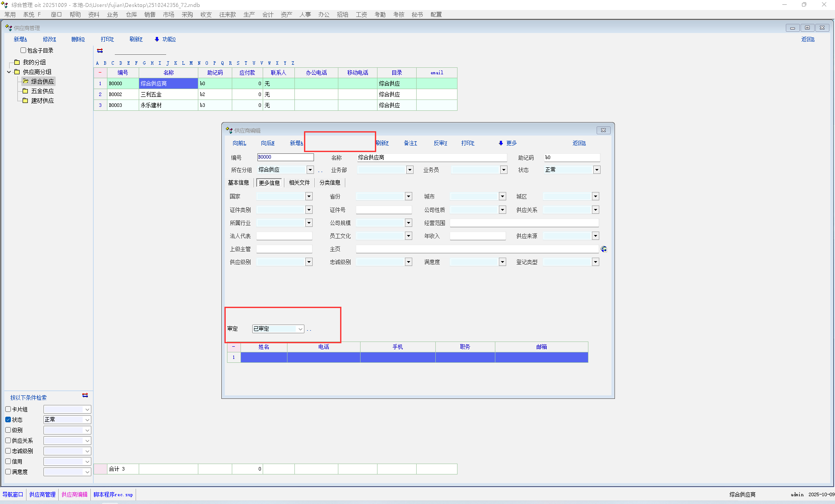
Task: Click the globe icon next to 主页 field
Action: 604,249
